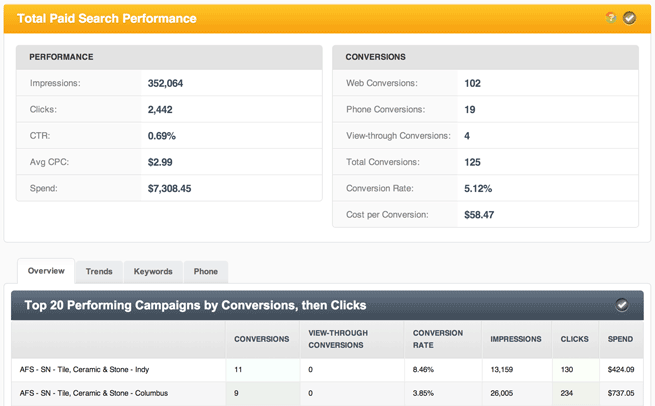Sort by the Clicks column header
Viewport: 655px width, 406px height.
point(574,339)
